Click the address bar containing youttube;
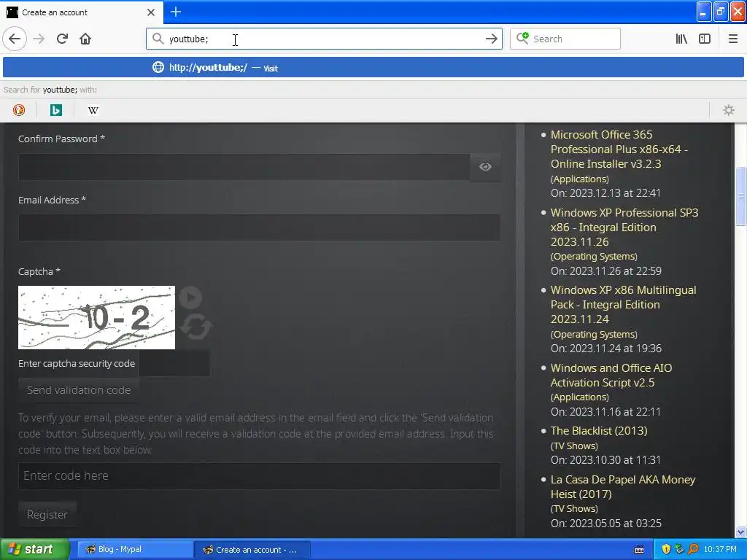This screenshot has height=560, width=747. [x=324, y=39]
